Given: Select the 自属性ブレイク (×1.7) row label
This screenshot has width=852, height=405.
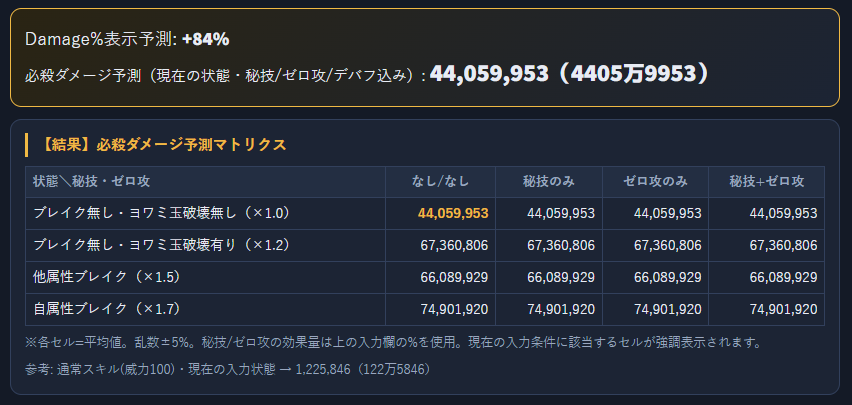Looking at the screenshot, I should [x=106, y=309].
